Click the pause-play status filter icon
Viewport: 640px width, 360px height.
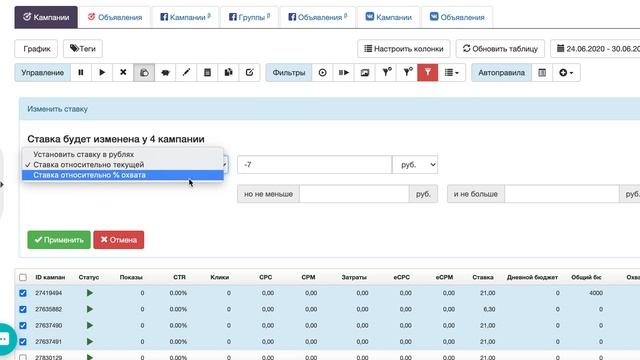click(344, 73)
